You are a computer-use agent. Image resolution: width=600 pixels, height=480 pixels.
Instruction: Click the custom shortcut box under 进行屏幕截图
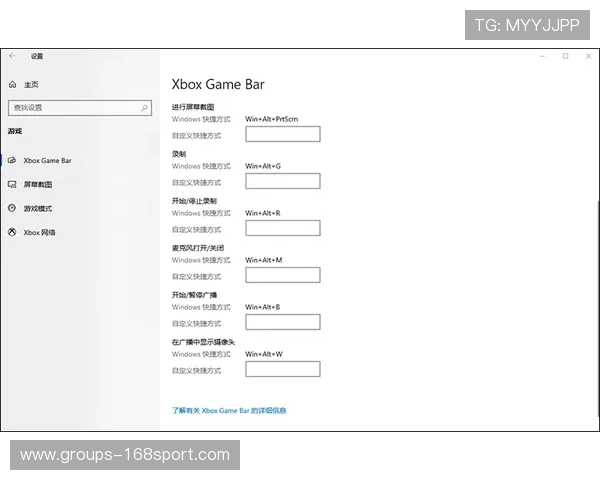pyautogui.click(x=282, y=134)
